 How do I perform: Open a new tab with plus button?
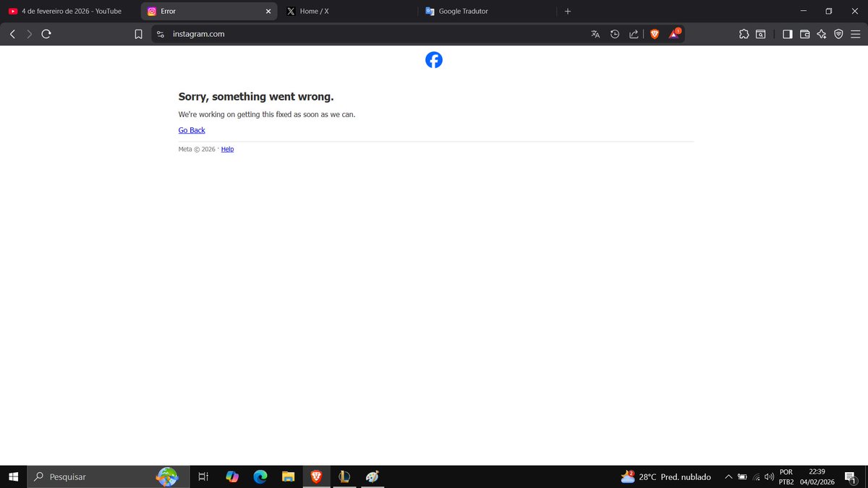click(x=568, y=12)
